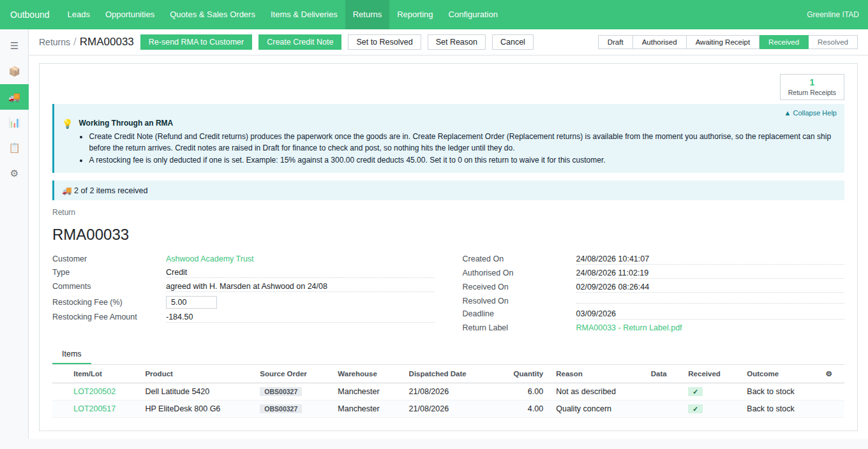Open the package box sidebar icon
Image resolution: width=868 pixels, height=449 pixels.
click(x=14, y=71)
